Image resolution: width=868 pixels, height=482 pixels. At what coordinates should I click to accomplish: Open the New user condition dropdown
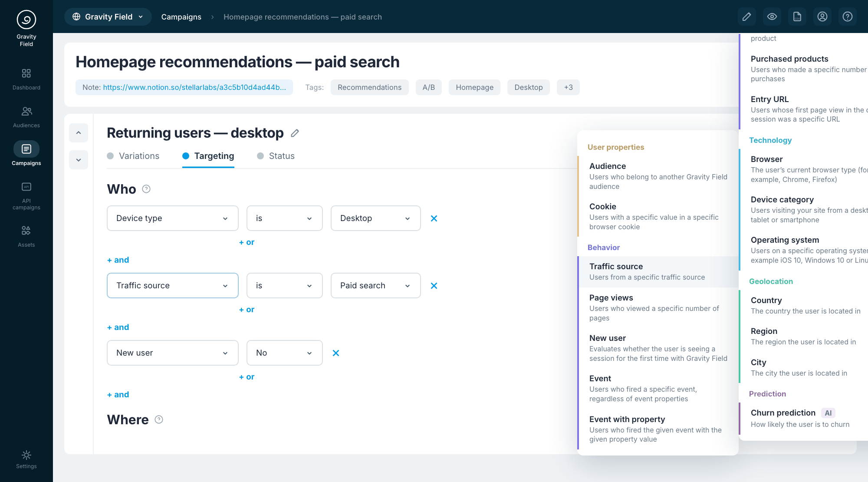(x=173, y=353)
